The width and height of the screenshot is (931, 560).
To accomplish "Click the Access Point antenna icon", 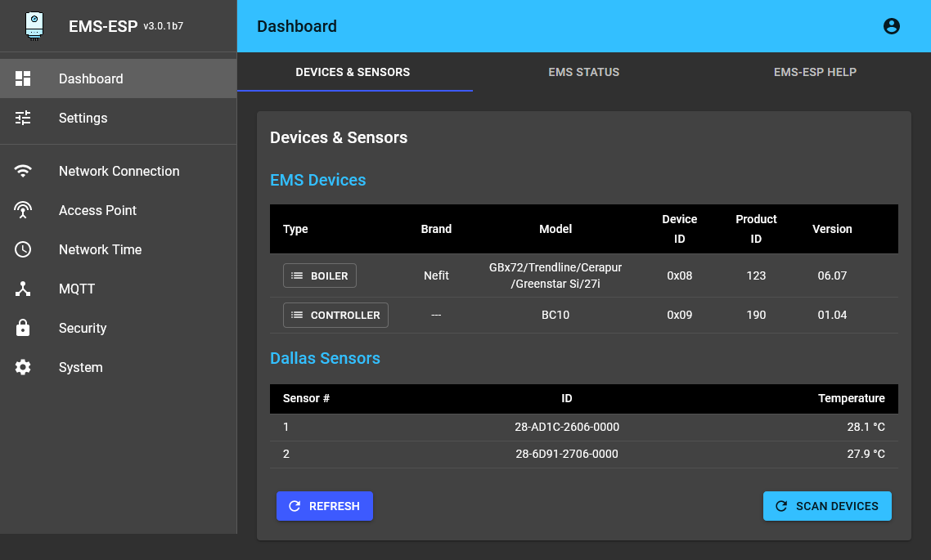I will pyautogui.click(x=23, y=210).
